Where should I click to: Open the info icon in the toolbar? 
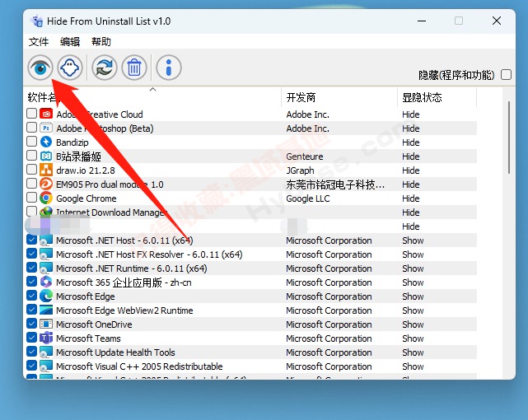pyautogui.click(x=169, y=68)
